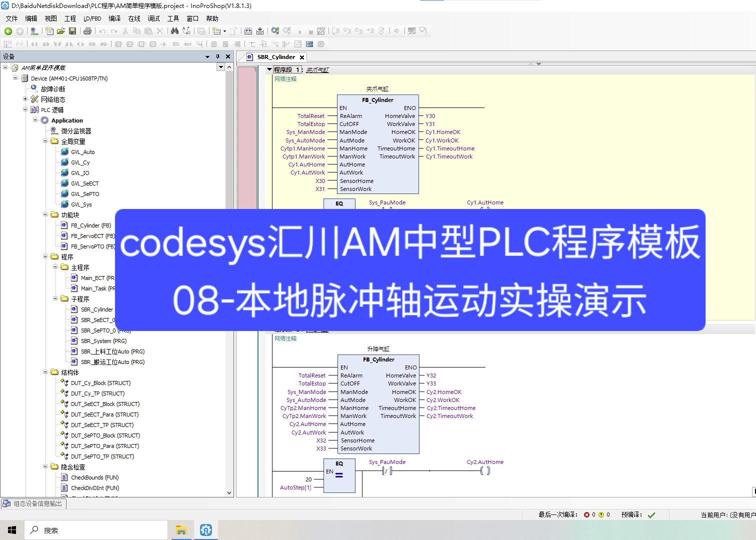756x540 pixels.
Task: Click the Print icon on the toolbar
Action: click(x=86, y=30)
